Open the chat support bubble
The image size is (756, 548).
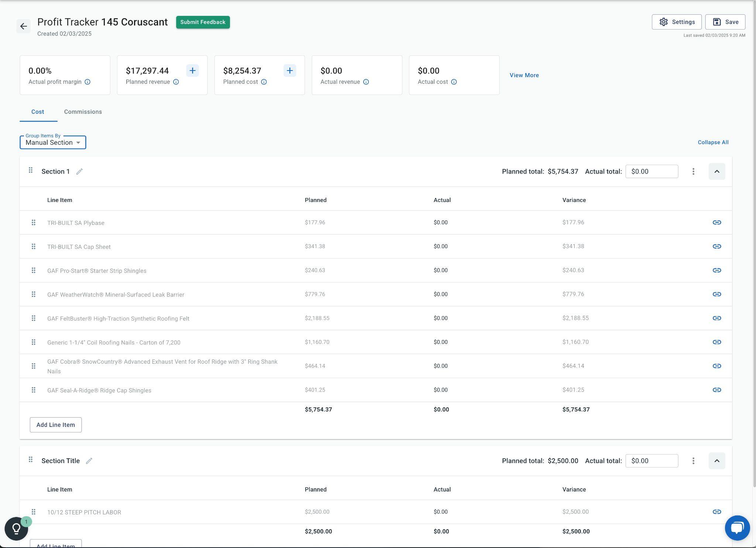coord(737,528)
